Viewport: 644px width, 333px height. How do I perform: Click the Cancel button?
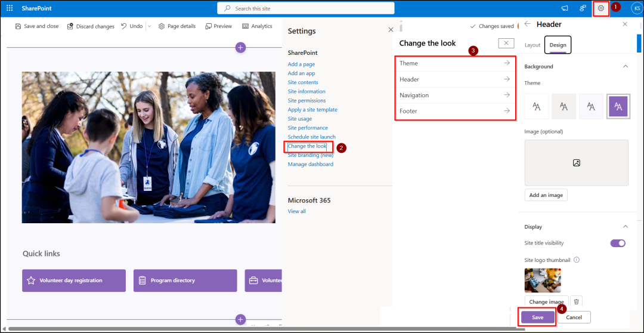pyautogui.click(x=574, y=317)
